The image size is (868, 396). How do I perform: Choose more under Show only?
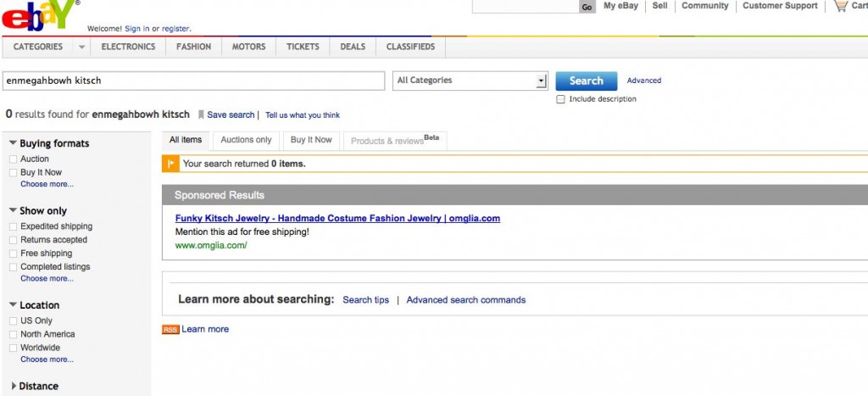point(47,279)
